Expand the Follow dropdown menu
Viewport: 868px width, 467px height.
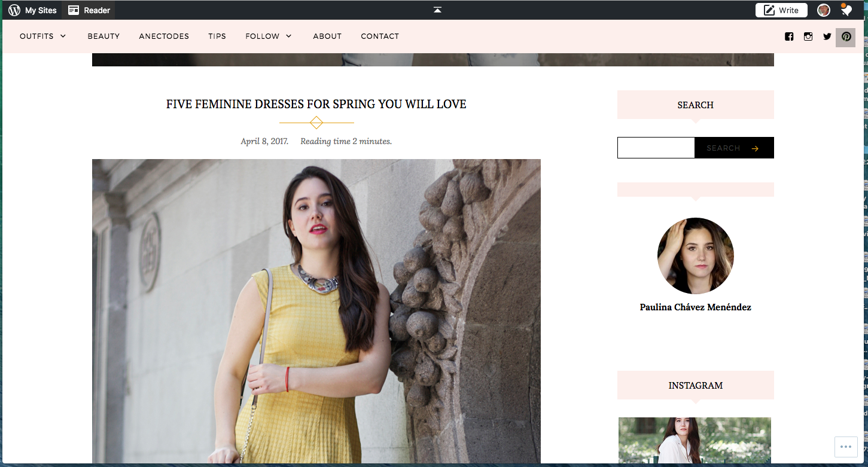point(269,36)
